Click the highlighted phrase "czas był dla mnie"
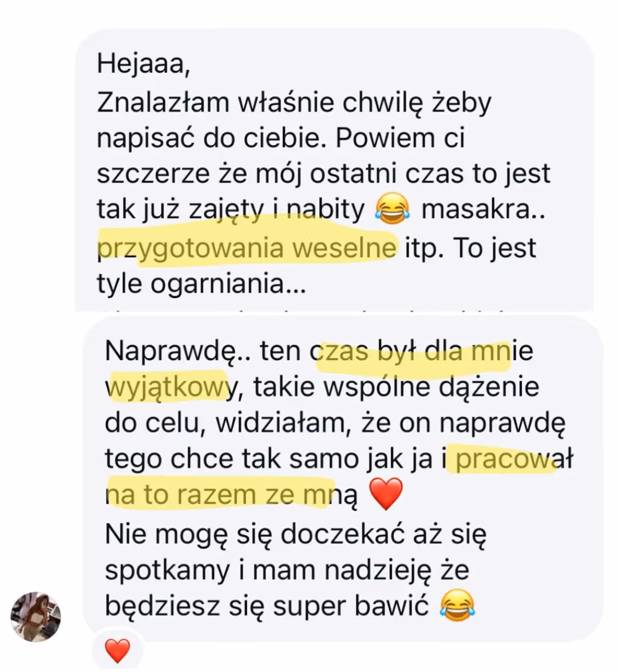The image size is (618, 672). (422, 351)
